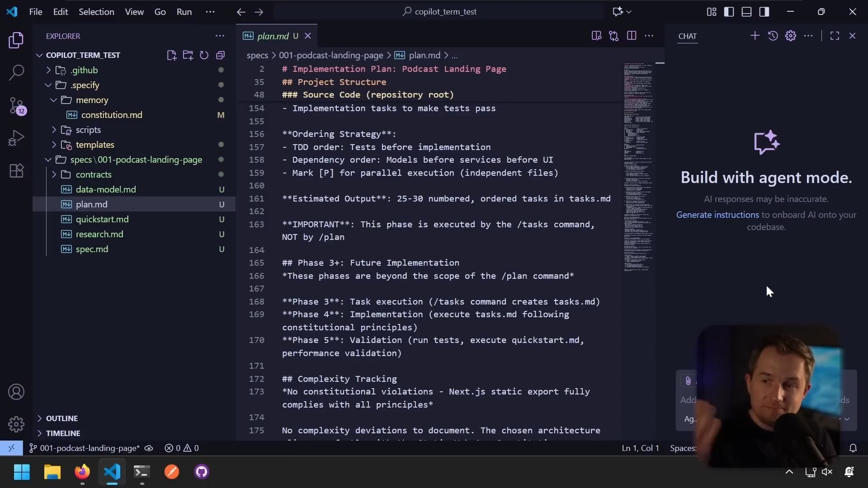Viewport: 868px width, 488px height.
Task: Click the Generate instructions link
Action: coord(717,215)
